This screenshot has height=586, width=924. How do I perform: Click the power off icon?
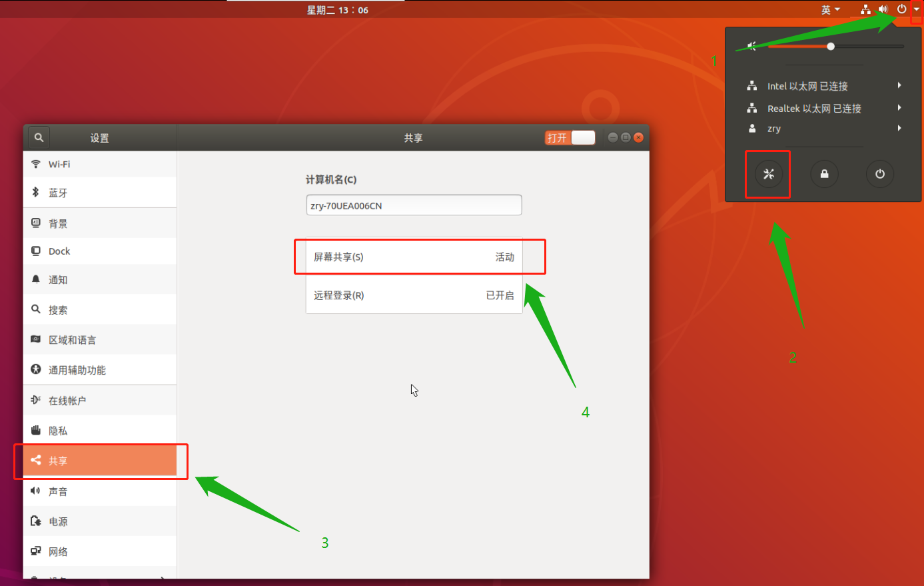point(880,174)
